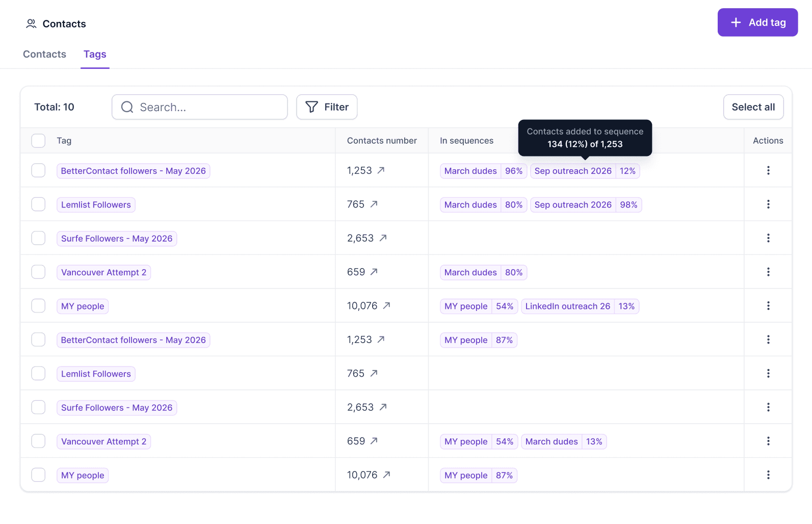This screenshot has width=812, height=524.
Task: Open the Filter button
Action: (327, 107)
